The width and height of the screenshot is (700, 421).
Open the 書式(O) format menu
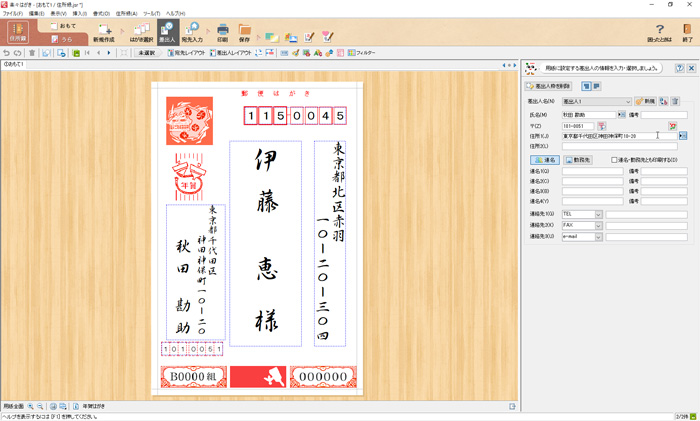101,14
